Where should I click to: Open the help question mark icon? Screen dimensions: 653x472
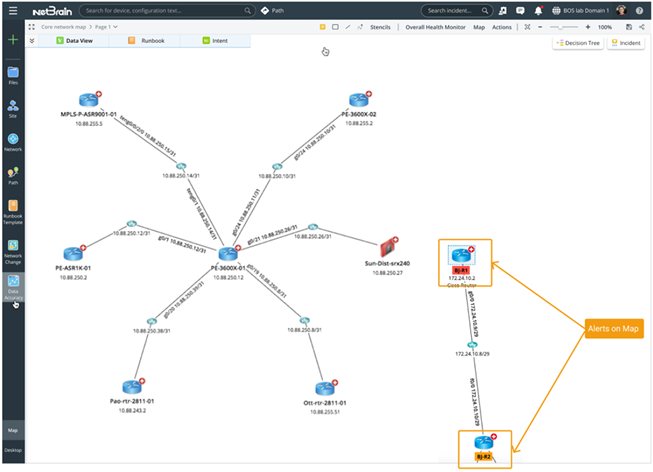tap(639, 11)
